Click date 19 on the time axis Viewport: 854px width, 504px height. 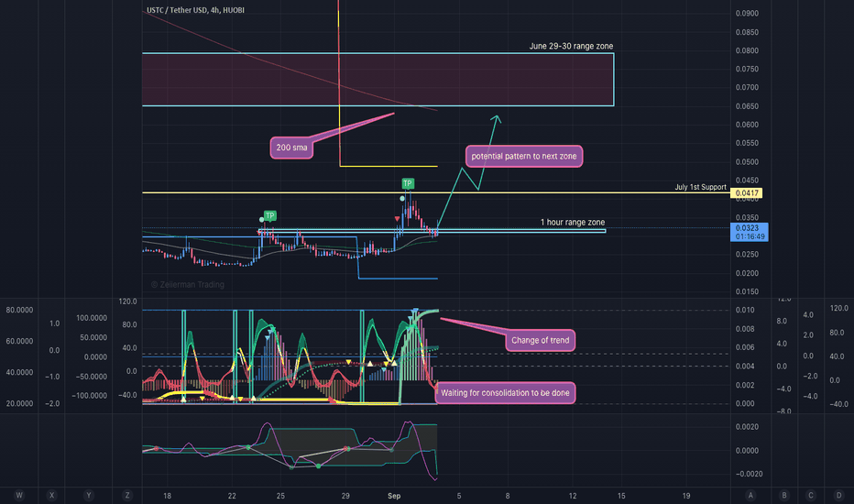tap(686, 496)
